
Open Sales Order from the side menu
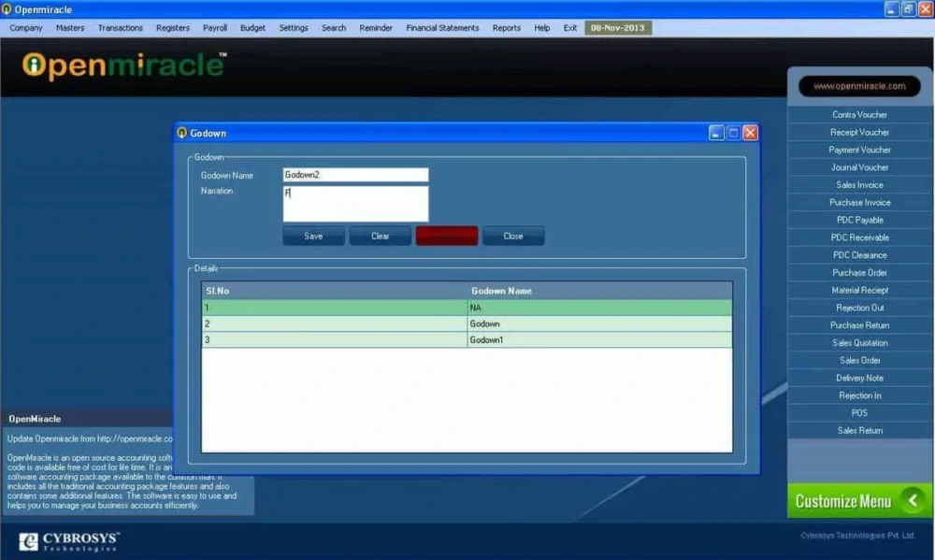(859, 360)
